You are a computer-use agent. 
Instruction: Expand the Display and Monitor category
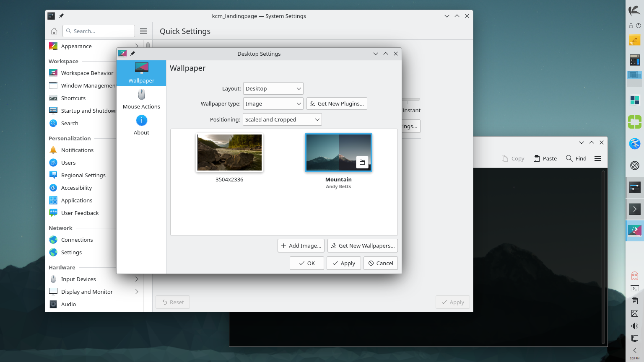pyautogui.click(x=137, y=292)
